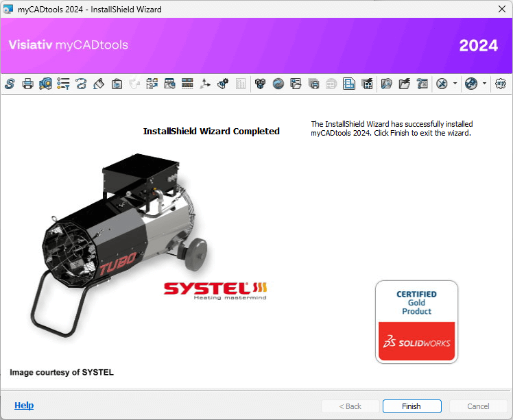513x420 pixels.
Task: Click the blue sheet layout icon
Action: pyautogui.click(x=349, y=84)
